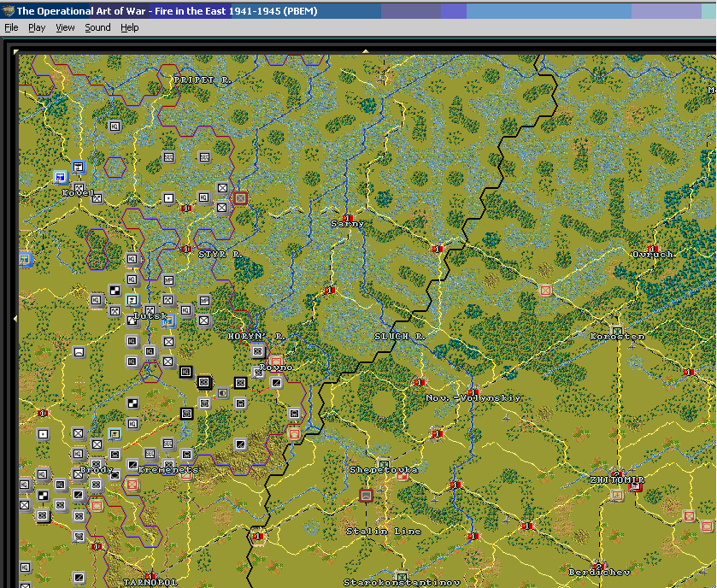Select the black HQ unit southwest of Rovno
The image size is (717, 588).
(185, 372)
